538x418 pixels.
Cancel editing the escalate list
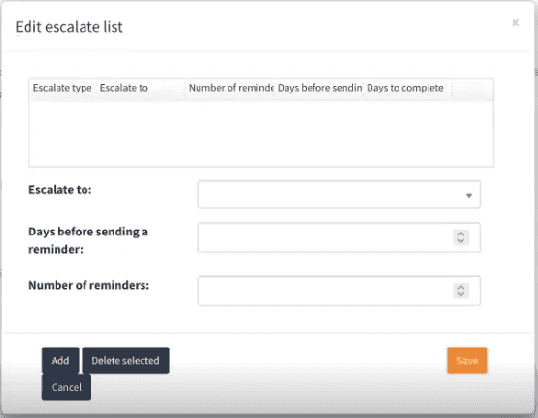tap(67, 387)
